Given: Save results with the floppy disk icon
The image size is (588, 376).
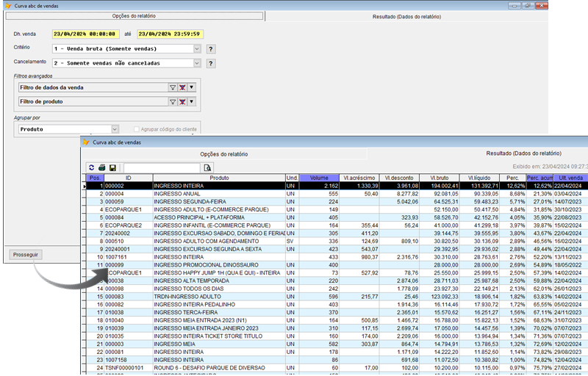Looking at the screenshot, I should (112, 167).
